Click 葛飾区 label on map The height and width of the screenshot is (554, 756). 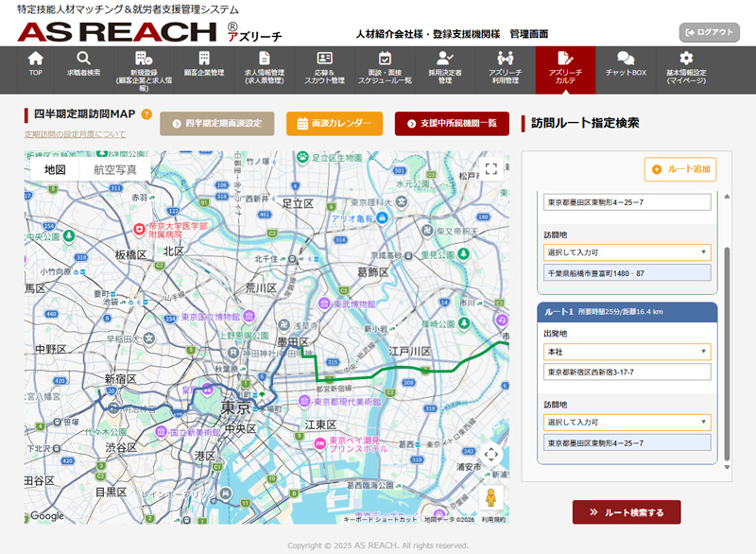tap(372, 272)
